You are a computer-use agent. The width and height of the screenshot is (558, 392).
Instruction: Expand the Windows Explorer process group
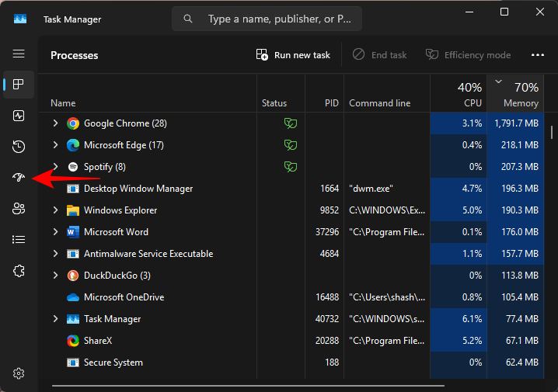(x=55, y=210)
